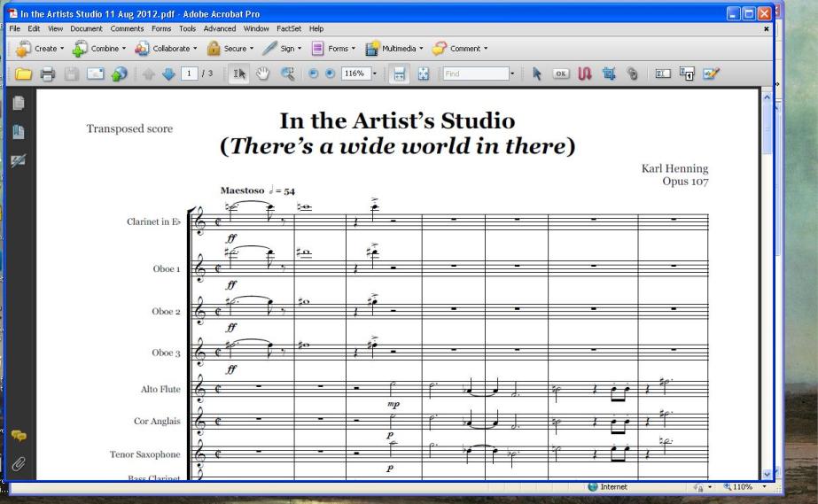Select the Crop tool

(x=608, y=74)
